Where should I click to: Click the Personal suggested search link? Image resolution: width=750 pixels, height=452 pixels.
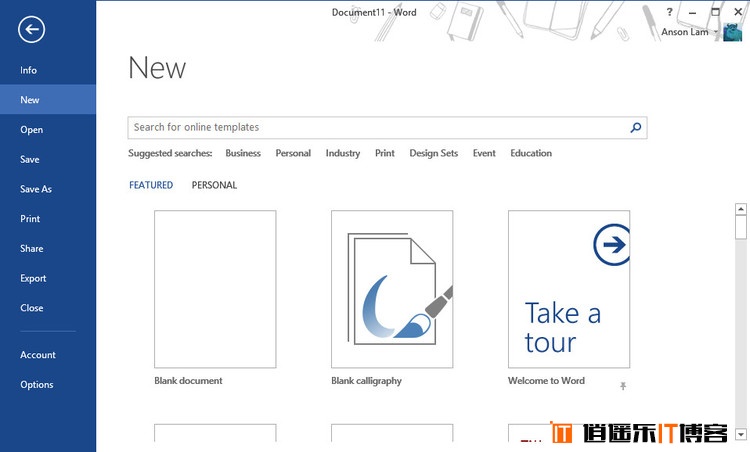(293, 153)
